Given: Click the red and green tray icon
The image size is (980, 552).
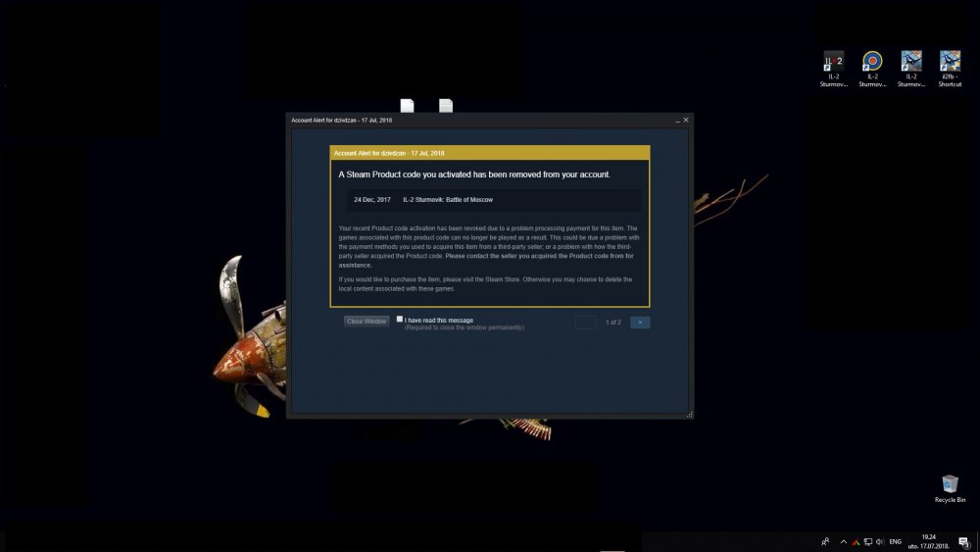Looking at the screenshot, I should pyautogui.click(x=856, y=542).
